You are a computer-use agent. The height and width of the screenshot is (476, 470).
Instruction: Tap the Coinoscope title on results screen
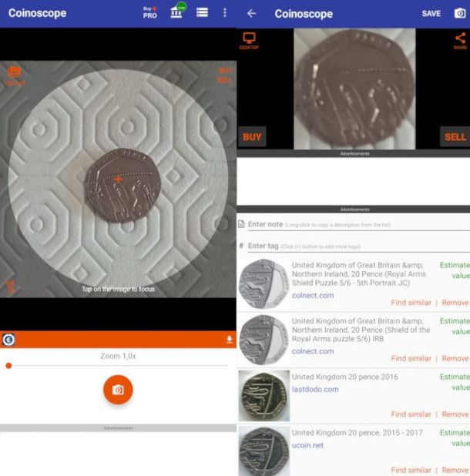(x=304, y=14)
